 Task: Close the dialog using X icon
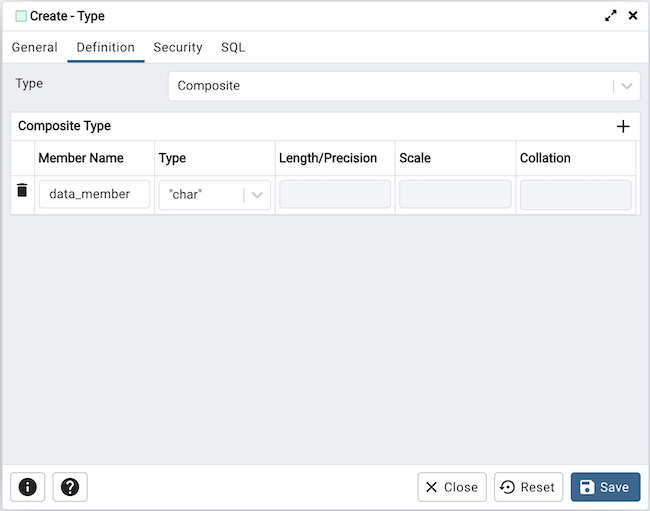(x=632, y=16)
